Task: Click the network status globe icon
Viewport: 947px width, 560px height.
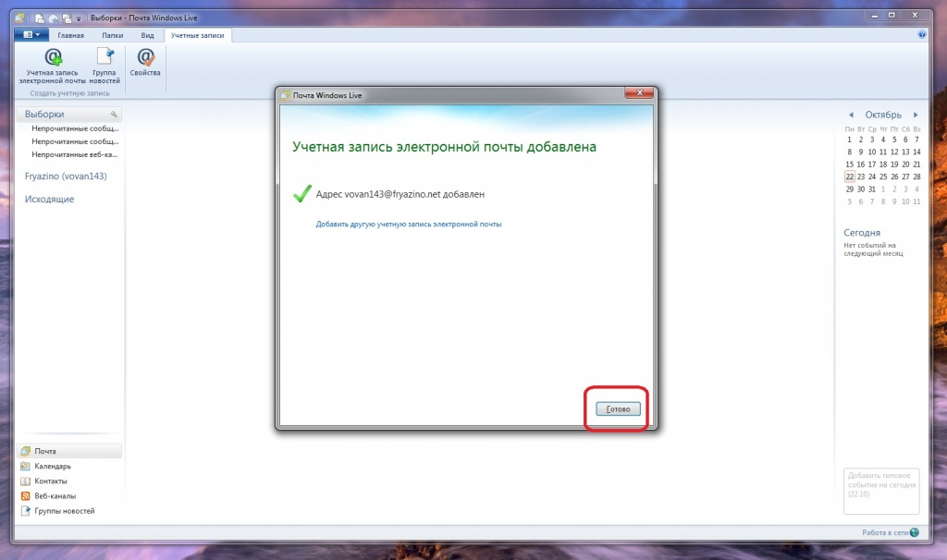Action: click(915, 532)
